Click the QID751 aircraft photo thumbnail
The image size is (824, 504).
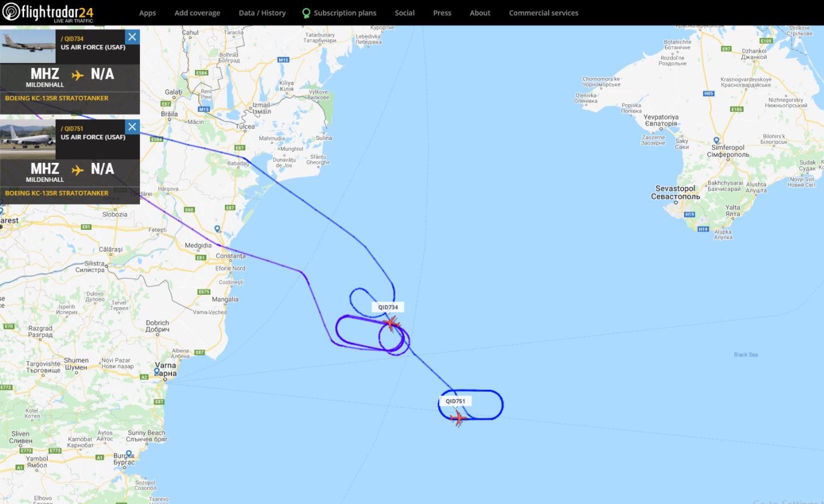[x=28, y=139]
